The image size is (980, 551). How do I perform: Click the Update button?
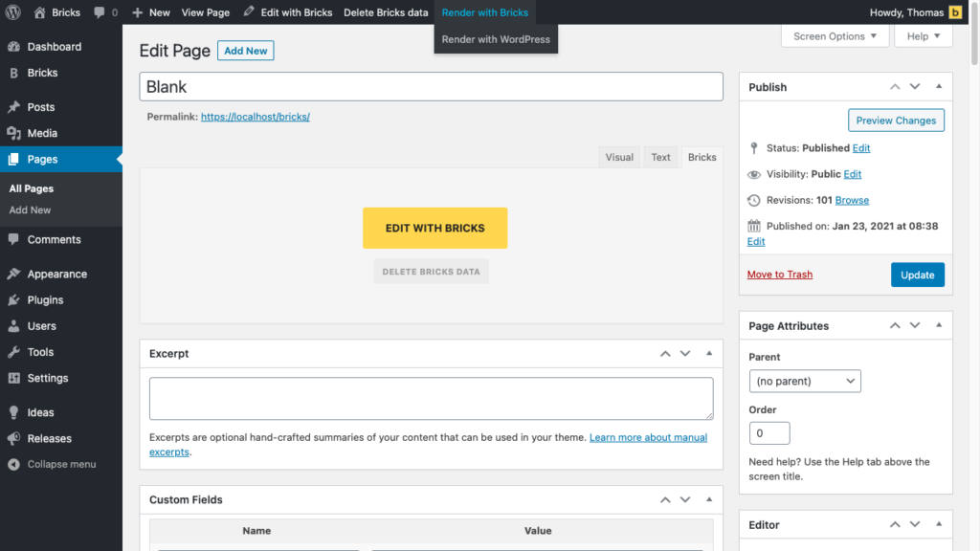pyautogui.click(x=917, y=275)
